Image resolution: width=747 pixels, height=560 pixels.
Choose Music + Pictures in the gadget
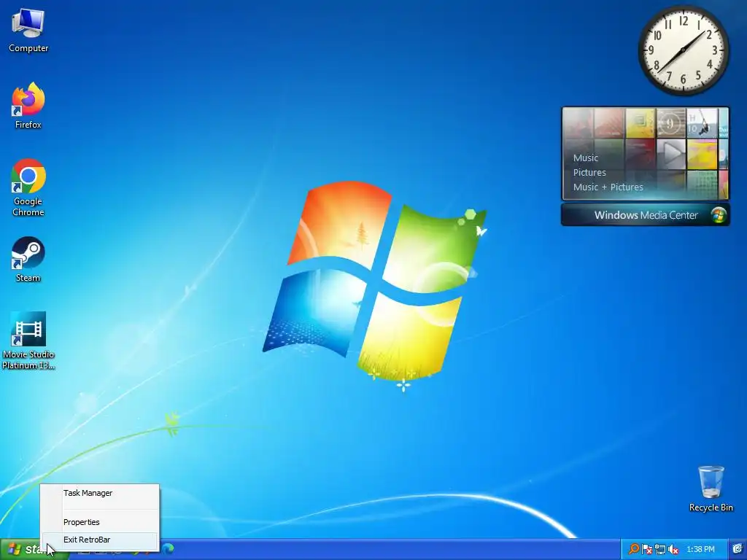(608, 187)
